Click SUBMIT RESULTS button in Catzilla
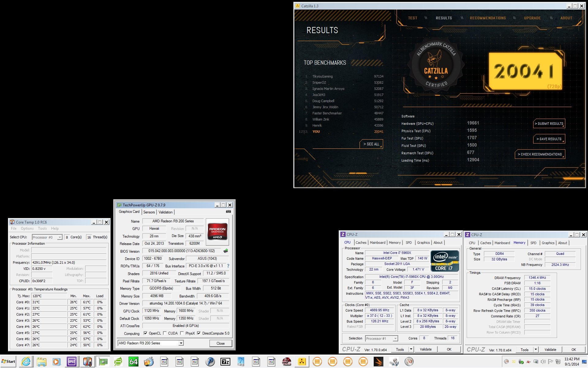The width and height of the screenshot is (588, 368). click(x=549, y=124)
